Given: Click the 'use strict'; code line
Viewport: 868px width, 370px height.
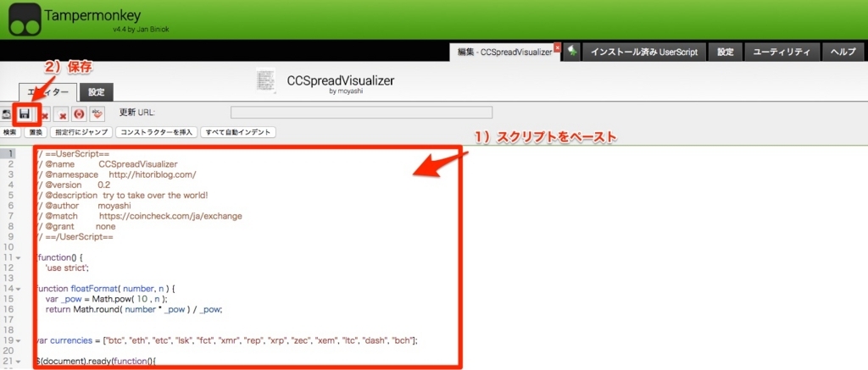Looking at the screenshot, I should [x=68, y=268].
